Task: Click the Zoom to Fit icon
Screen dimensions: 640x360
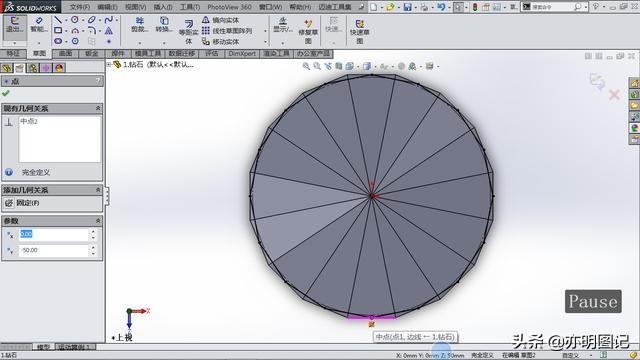Action: click(x=306, y=66)
